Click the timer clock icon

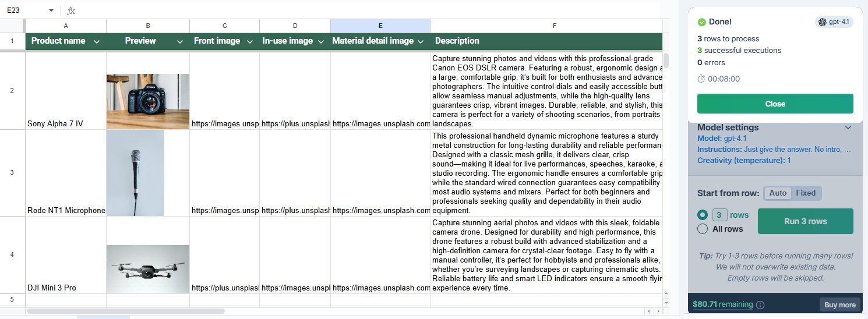click(x=701, y=79)
